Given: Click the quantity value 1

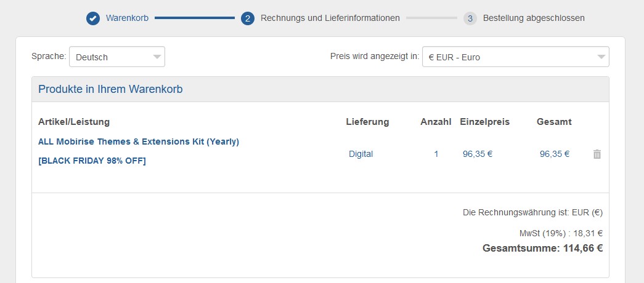Looking at the screenshot, I should [x=436, y=154].
